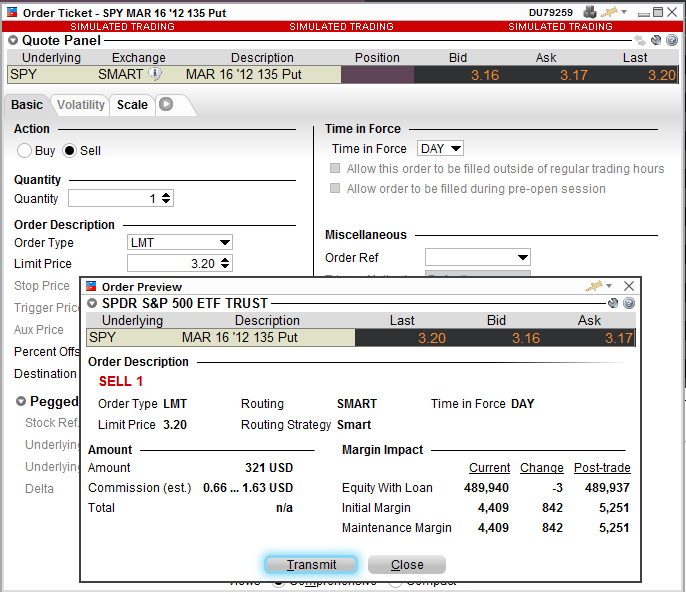
Task: Click the Quantity input field
Action: tap(112, 199)
